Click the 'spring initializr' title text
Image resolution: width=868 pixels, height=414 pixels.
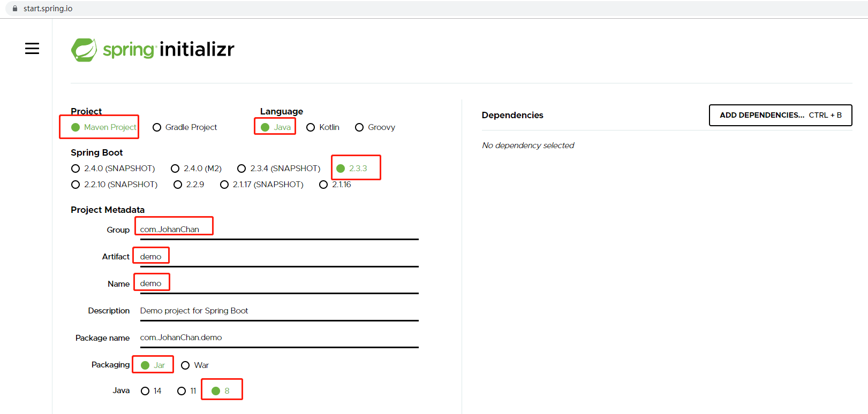click(169, 49)
